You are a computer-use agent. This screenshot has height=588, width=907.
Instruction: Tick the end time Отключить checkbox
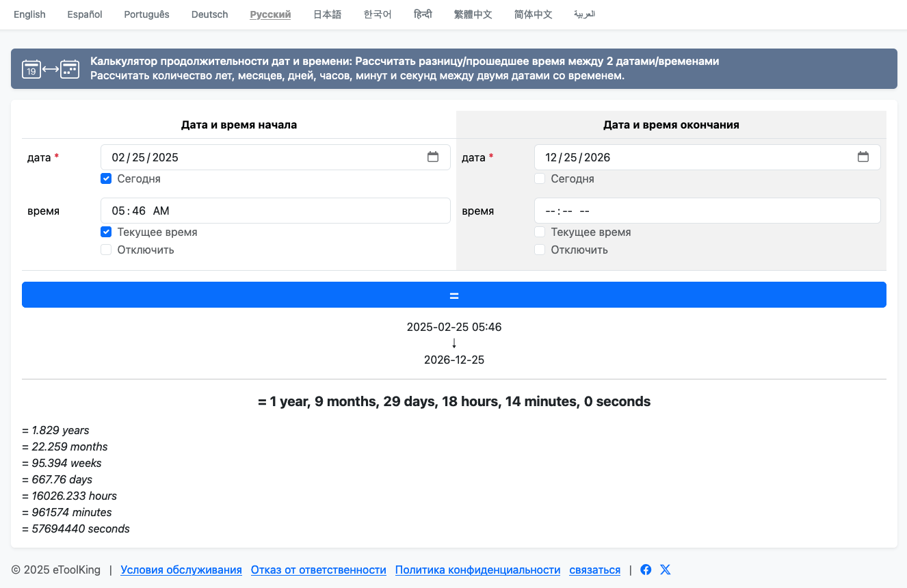[x=540, y=250]
